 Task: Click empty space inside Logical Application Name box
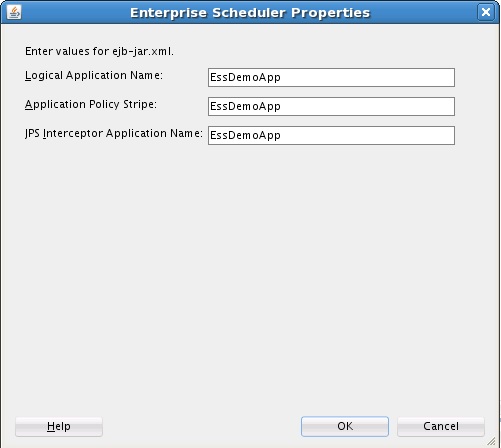tap(367, 77)
